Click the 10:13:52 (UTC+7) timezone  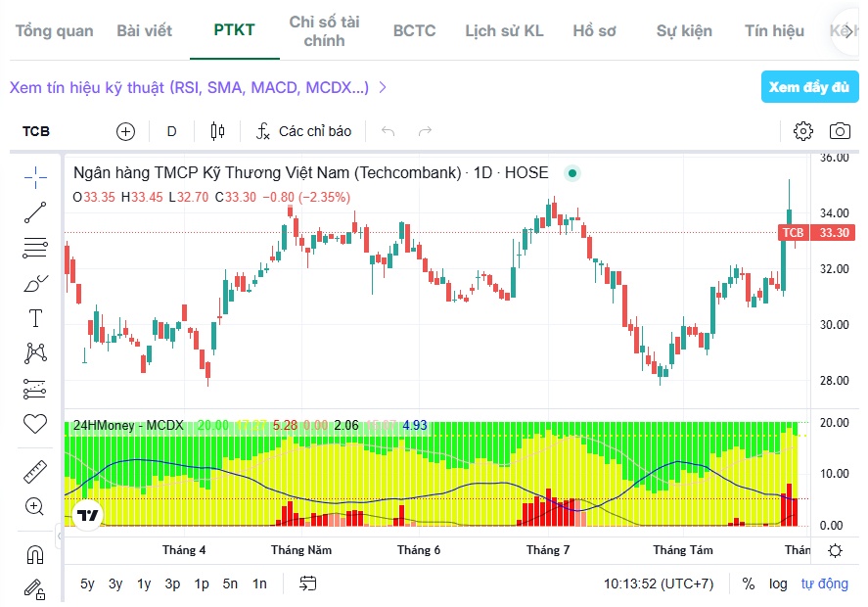pyautogui.click(x=659, y=584)
